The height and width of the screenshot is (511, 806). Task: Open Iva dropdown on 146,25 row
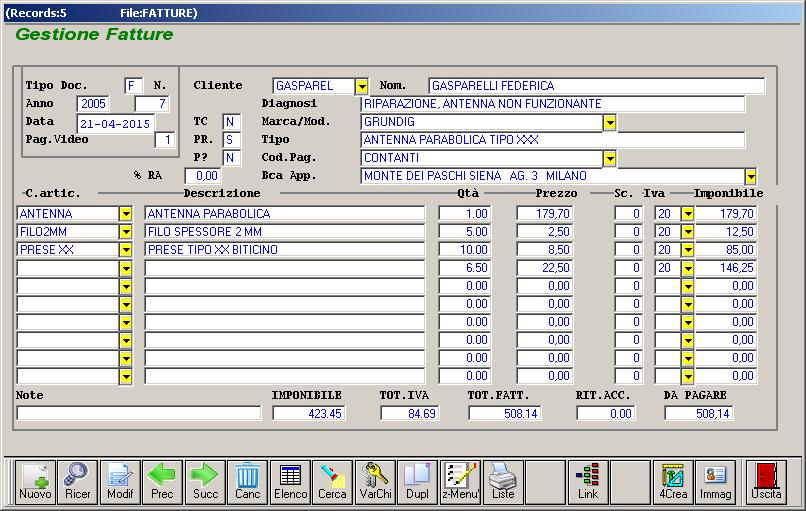click(x=688, y=268)
